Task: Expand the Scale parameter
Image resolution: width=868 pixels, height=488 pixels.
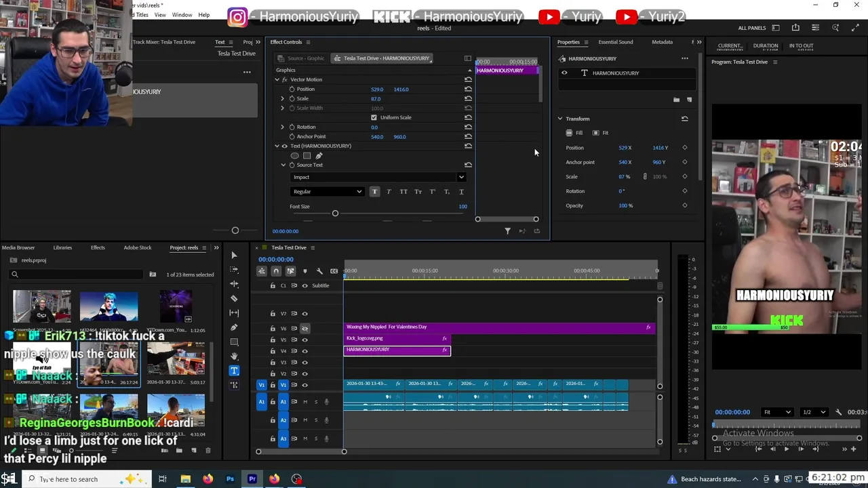Action: coord(282,98)
